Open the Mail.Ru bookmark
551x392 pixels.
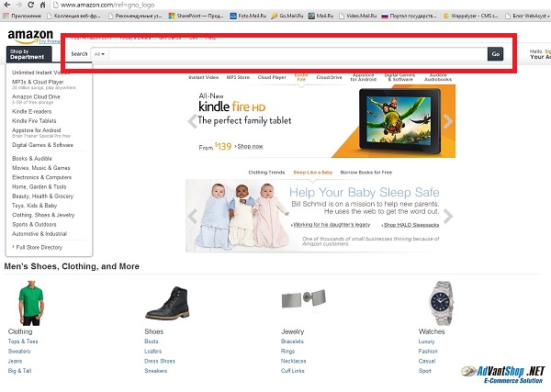click(320, 16)
